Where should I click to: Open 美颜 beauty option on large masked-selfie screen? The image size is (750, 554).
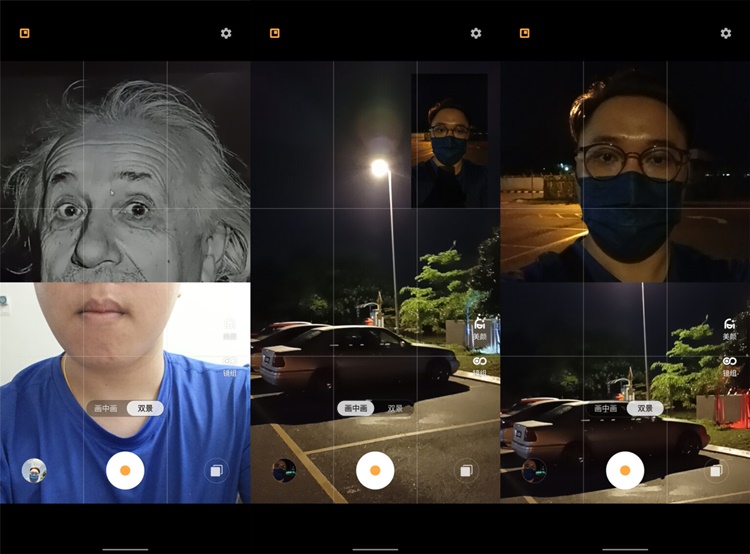pyautogui.click(x=729, y=329)
